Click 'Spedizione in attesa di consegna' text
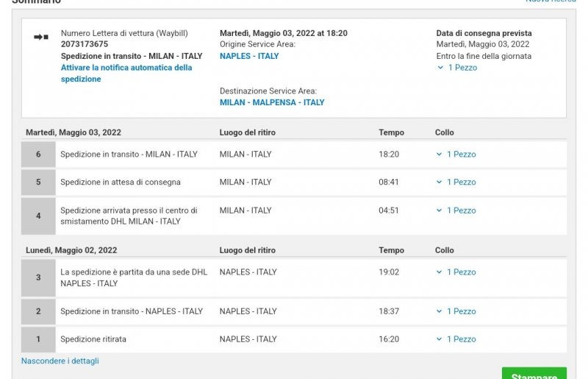The height and width of the screenshot is (379, 588). (121, 182)
